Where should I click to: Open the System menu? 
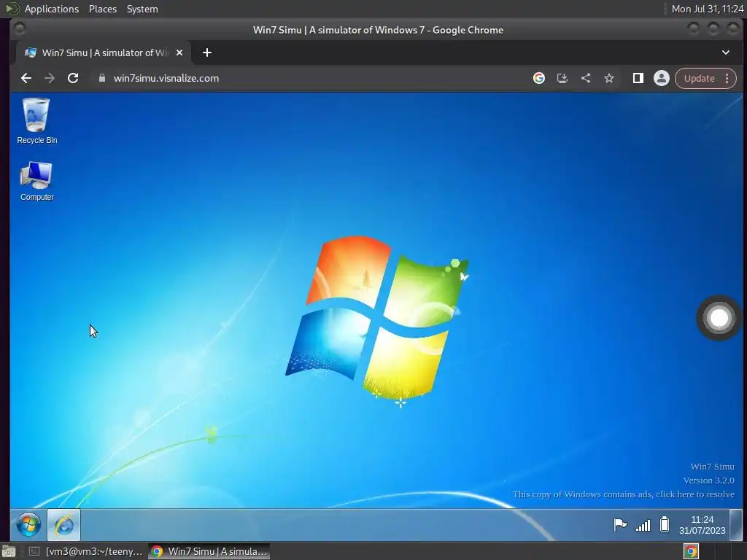(142, 9)
